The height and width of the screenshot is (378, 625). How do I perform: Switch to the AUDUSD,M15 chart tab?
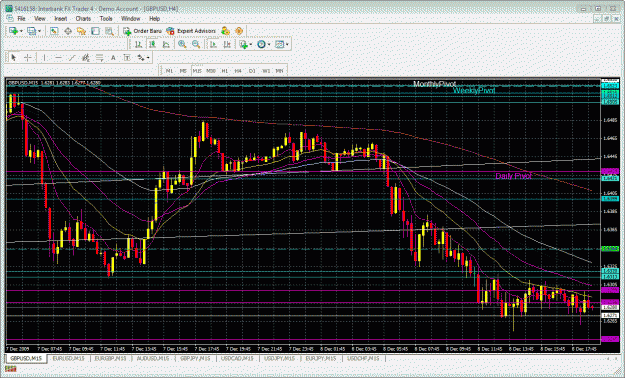[153, 359]
